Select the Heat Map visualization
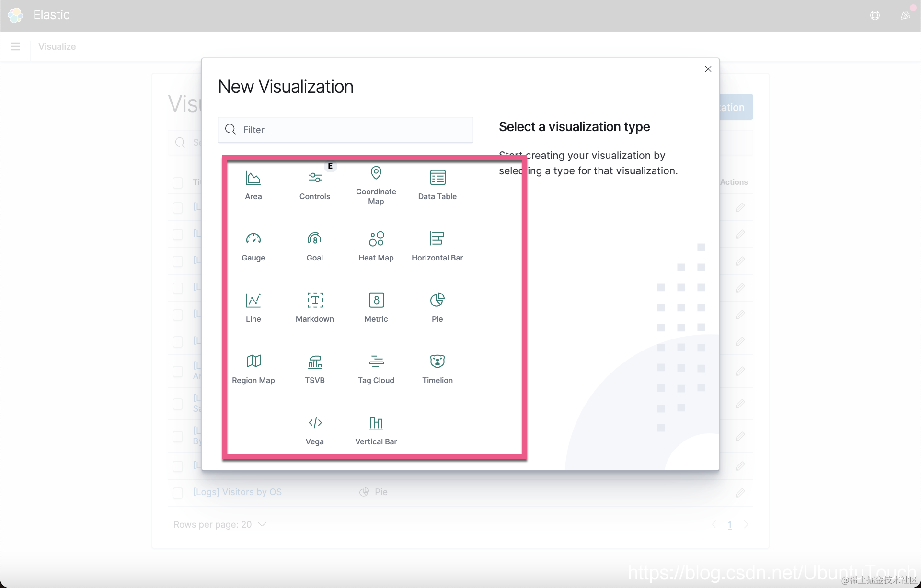The height and width of the screenshot is (588, 921). [x=376, y=246]
